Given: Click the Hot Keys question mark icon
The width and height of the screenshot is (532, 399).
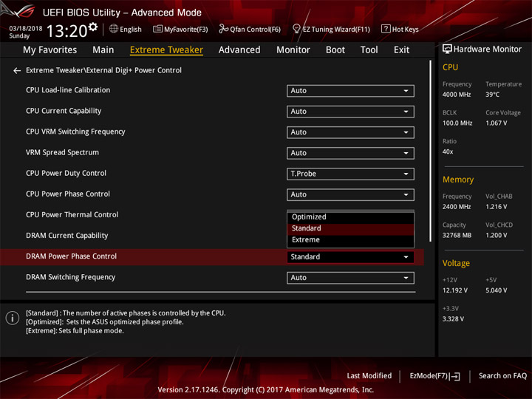Looking at the screenshot, I should [x=386, y=29].
